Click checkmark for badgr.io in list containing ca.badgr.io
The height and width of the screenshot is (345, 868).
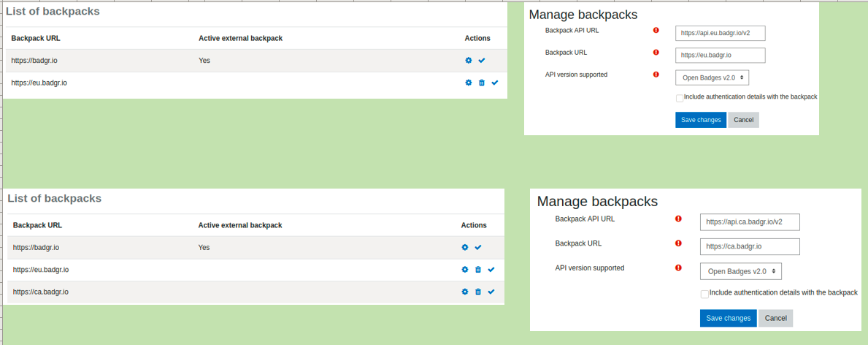(478, 247)
